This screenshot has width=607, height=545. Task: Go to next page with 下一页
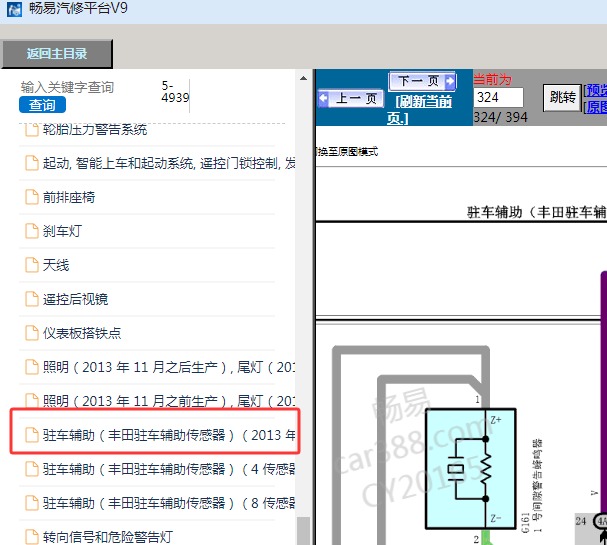tap(422, 81)
